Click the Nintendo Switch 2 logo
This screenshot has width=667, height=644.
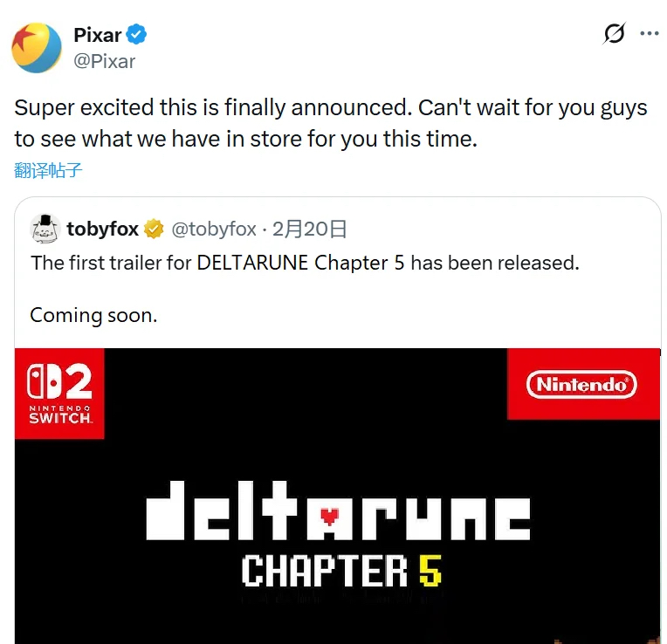[59, 394]
